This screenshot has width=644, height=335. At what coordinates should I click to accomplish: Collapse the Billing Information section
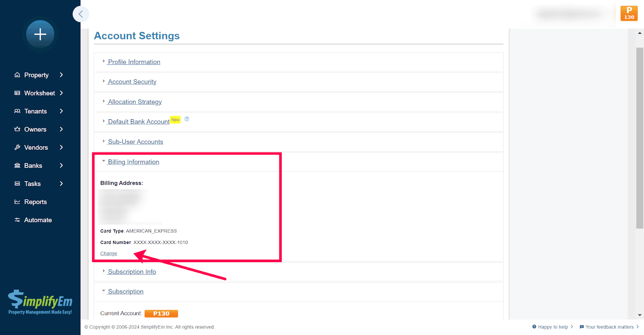click(133, 162)
